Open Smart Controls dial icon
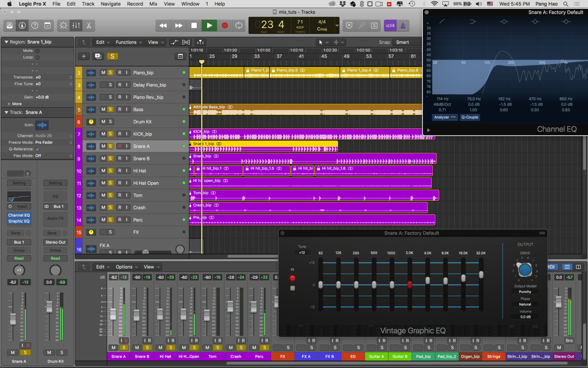 pyautogui.click(x=64, y=25)
